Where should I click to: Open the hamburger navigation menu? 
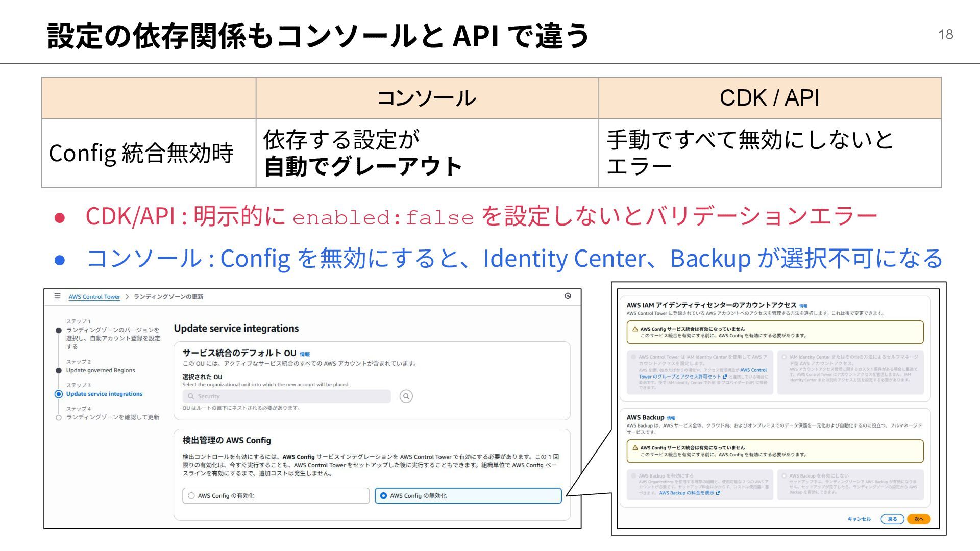point(57,296)
